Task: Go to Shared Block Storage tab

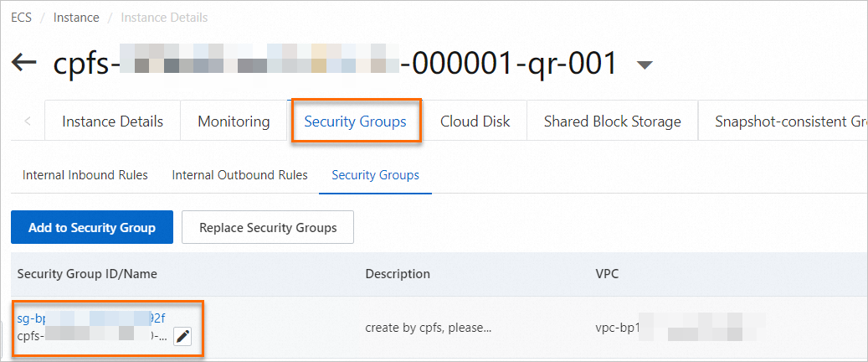Action: tap(612, 122)
